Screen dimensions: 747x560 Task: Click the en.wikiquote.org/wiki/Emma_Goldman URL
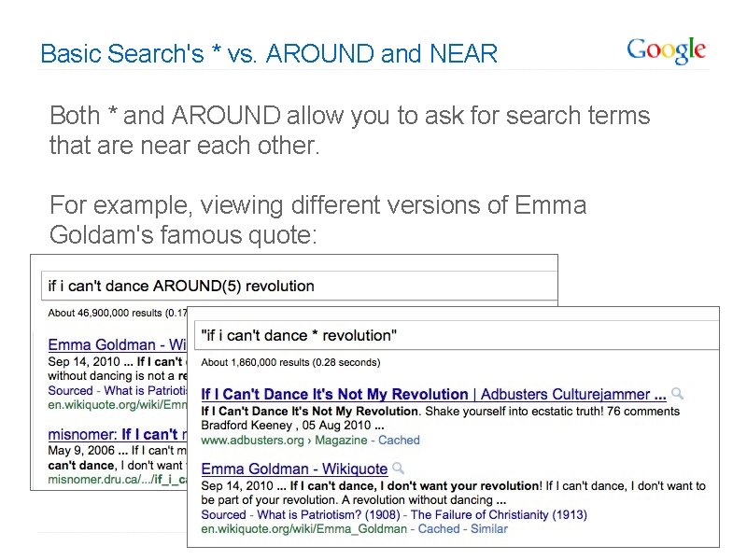pyautogui.click(x=304, y=528)
